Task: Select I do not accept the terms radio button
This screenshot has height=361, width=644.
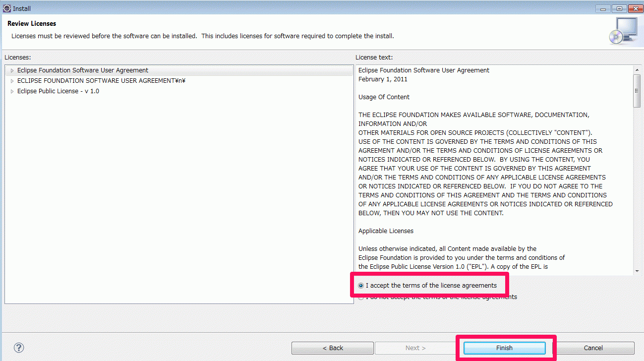Action: point(361,297)
